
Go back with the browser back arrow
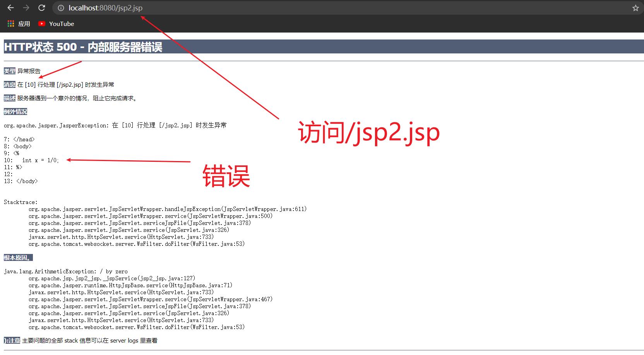pyautogui.click(x=10, y=8)
